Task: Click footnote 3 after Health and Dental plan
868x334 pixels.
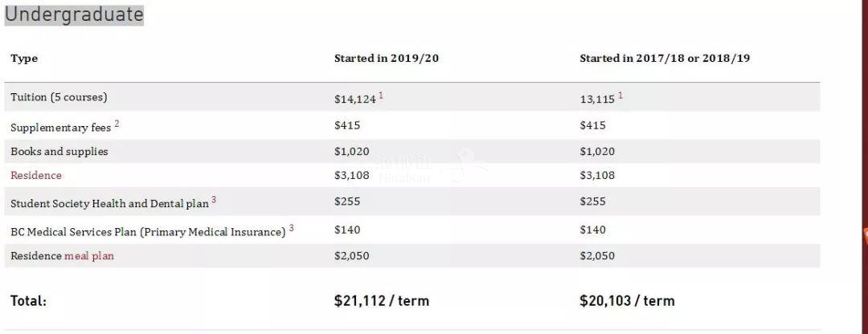Action: (x=214, y=200)
